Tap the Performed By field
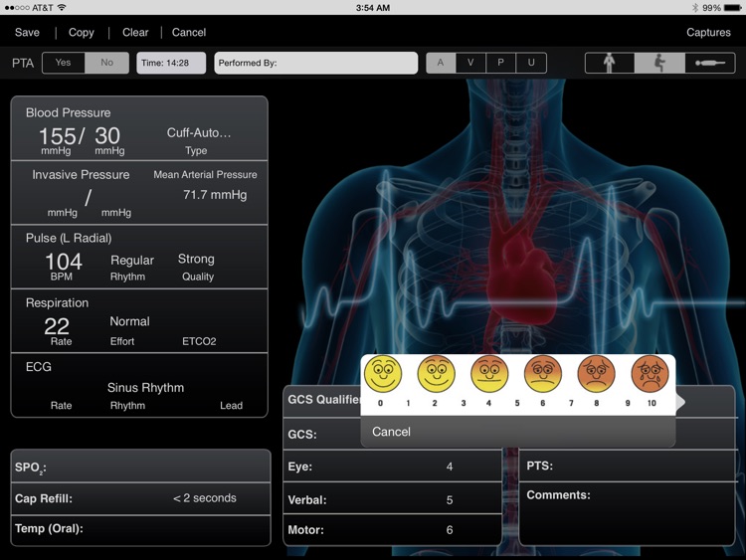The height and width of the screenshot is (560, 746). (316, 63)
